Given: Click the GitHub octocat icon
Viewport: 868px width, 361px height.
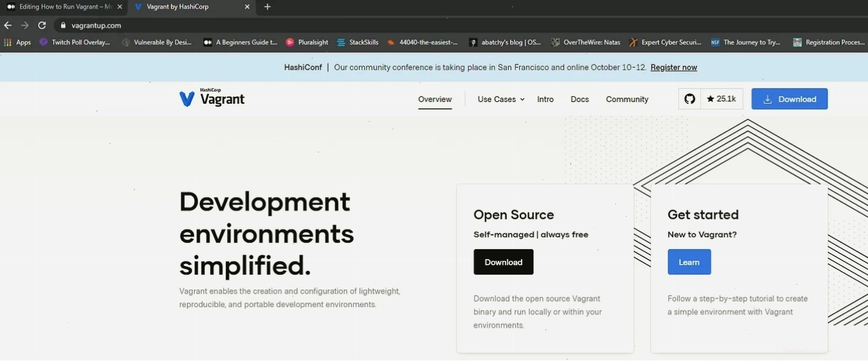Looking at the screenshot, I should point(690,99).
